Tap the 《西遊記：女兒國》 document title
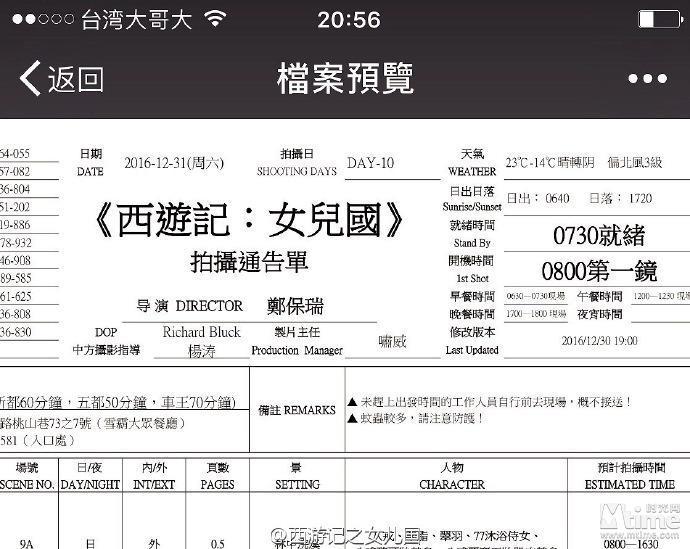The width and height of the screenshot is (690, 549). coord(249,220)
